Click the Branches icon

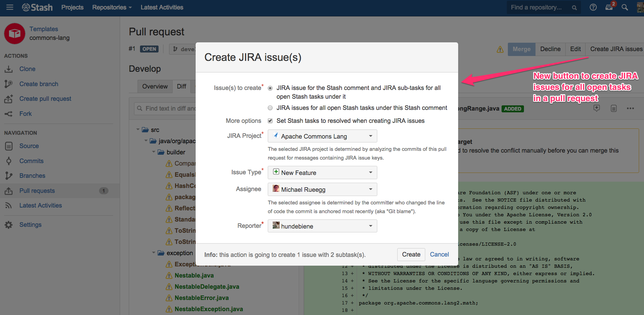point(9,176)
